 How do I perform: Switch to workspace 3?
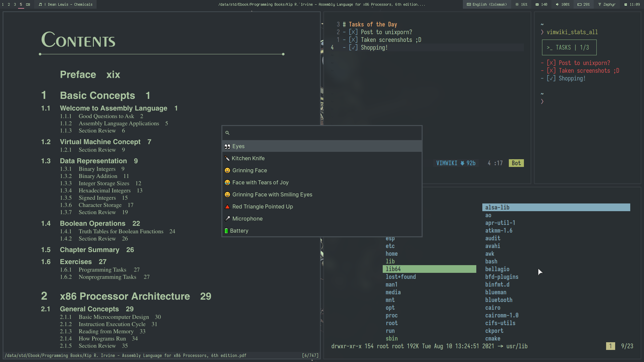click(15, 4)
